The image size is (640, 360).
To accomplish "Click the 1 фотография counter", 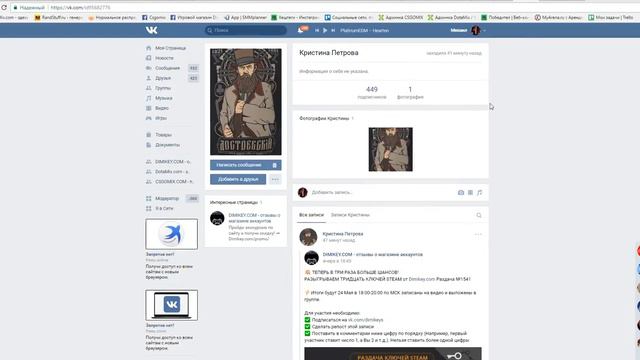I will coord(410,93).
